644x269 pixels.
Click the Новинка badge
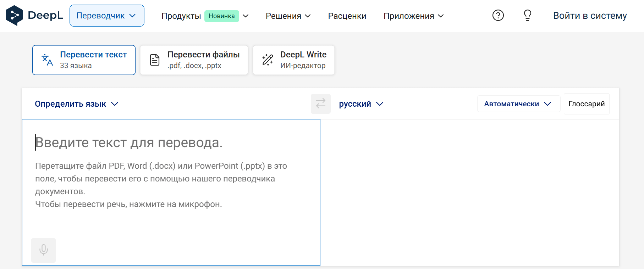tap(221, 16)
